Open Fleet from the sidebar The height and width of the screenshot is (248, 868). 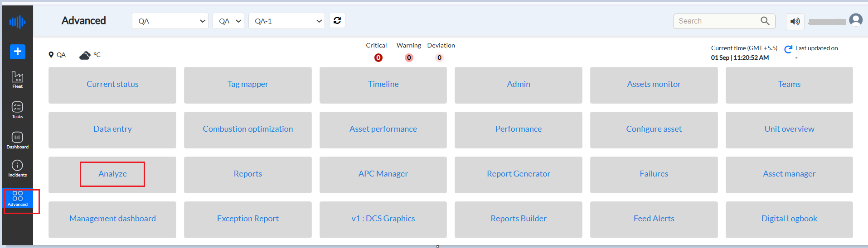17,80
